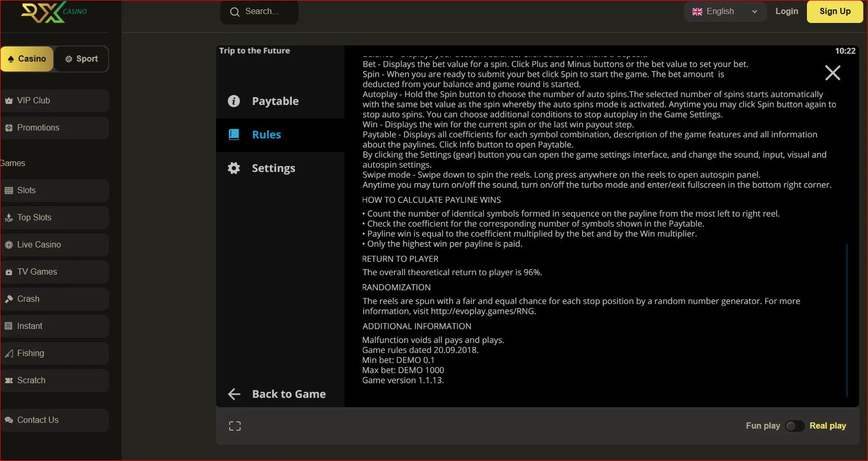Viewport: 868px width, 461px height.
Task: Click the Top Slots icon
Action: tap(9, 218)
